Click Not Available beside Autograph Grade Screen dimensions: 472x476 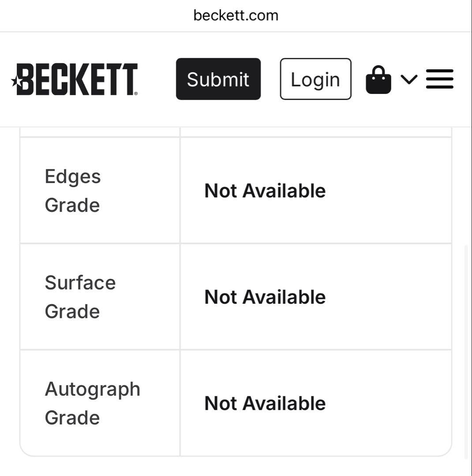(265, 403)
